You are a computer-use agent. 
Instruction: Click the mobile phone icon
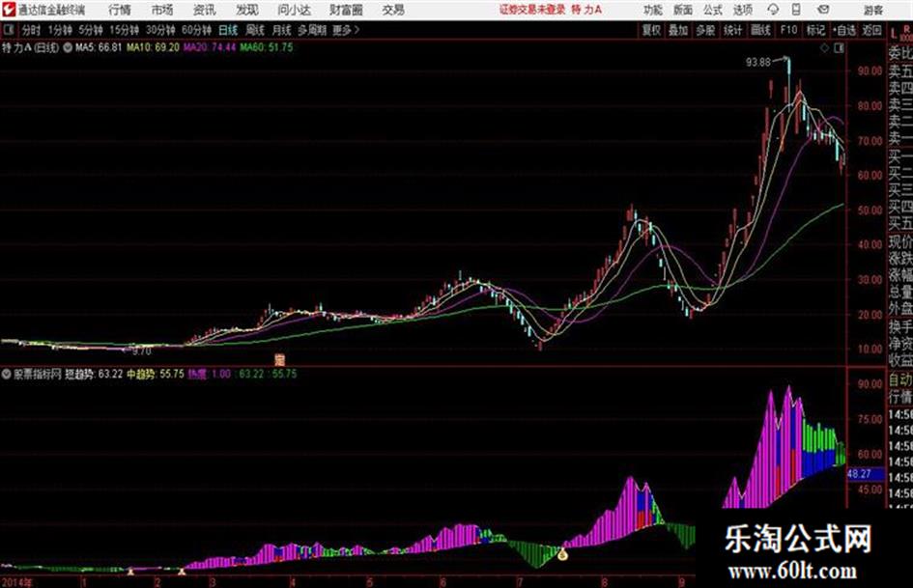pos(796,10)
